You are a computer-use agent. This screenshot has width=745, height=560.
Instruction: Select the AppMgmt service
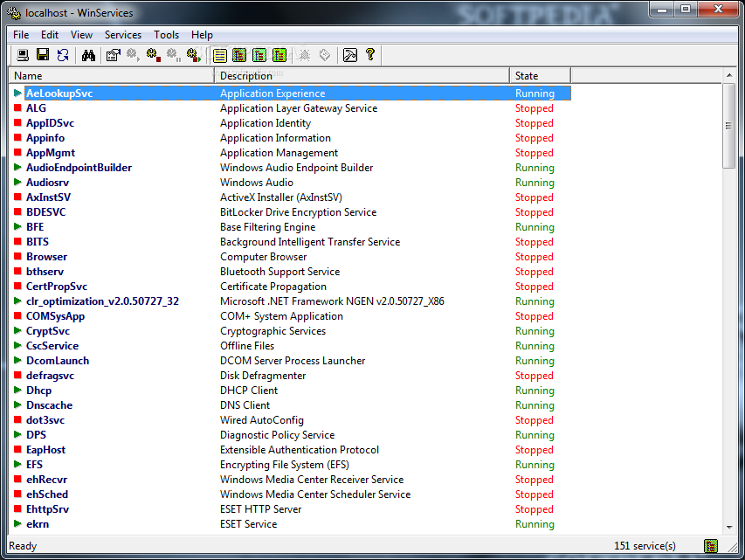click(x=51, y=153)
